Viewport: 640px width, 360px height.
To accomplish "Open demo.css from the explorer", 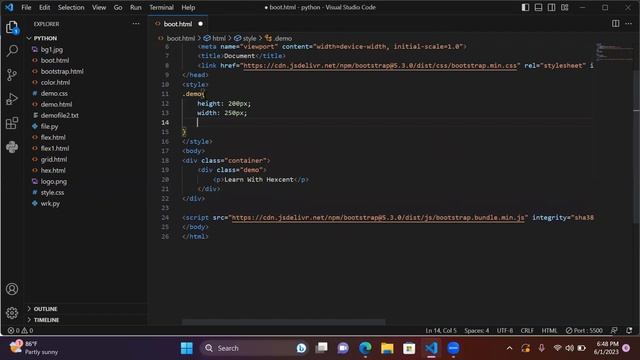I will click(x=54, y=93).
